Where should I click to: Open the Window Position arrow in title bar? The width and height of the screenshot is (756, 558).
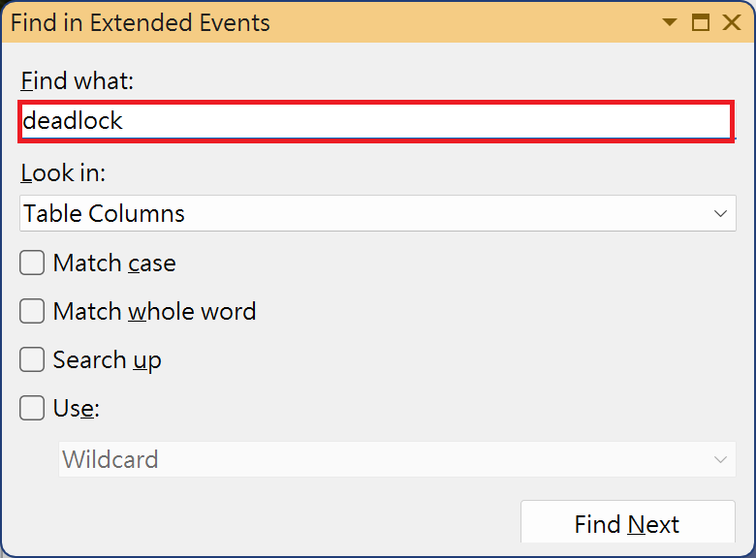[669, 22]
